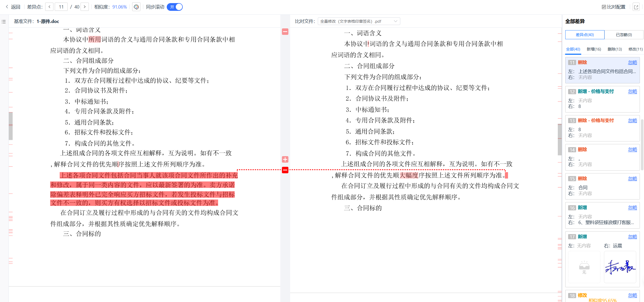Screen dimensions: 644x302
Task: Click the red minus marker at top of divider
Action: [x=285, y=32]
